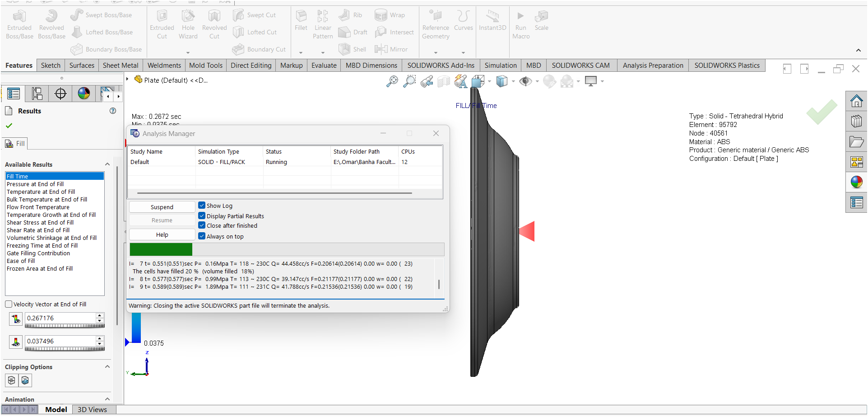The width and height of the screenshot is (868, 417).
Task: Open Appearances sphere icon in task pane
Action: coord(856,182)
